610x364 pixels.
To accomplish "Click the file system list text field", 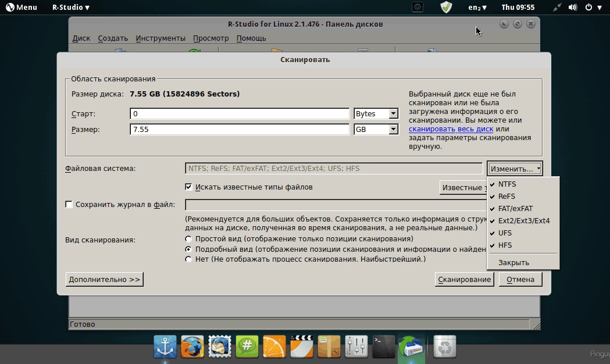I will pos(334,169).
